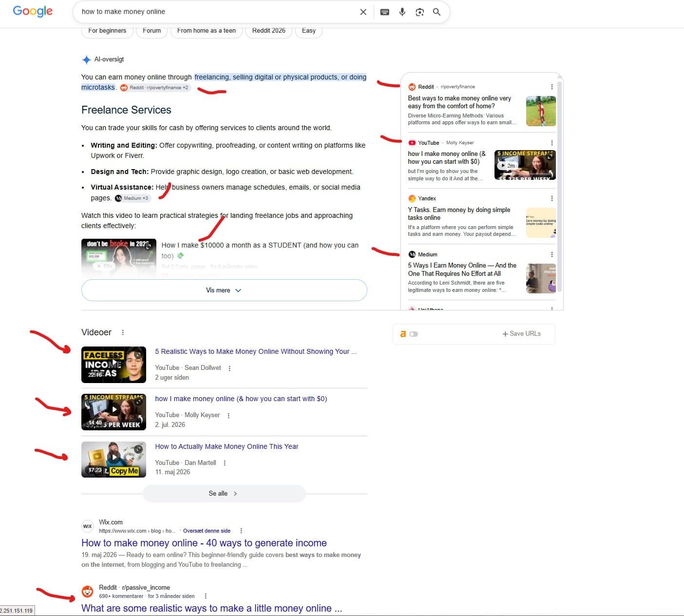The width and height of the screenshot is (684, 616).
Task: Select the For beginners filter chip
Action: (107, 31)
